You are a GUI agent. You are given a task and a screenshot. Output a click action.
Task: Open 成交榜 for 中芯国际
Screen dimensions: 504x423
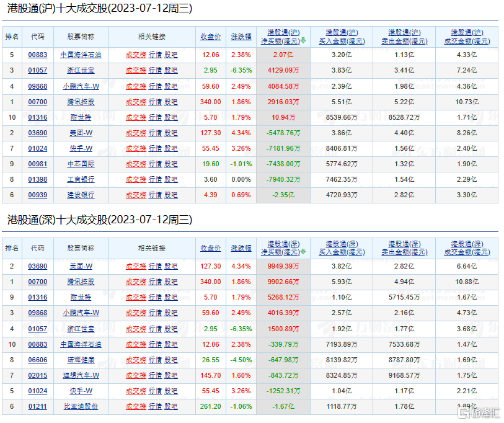(x=136, y=164)
